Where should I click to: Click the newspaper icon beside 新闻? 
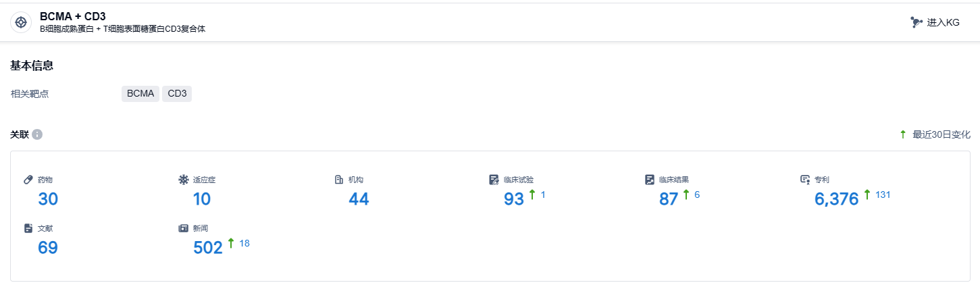pyautogui.click(x=183, y=228)
